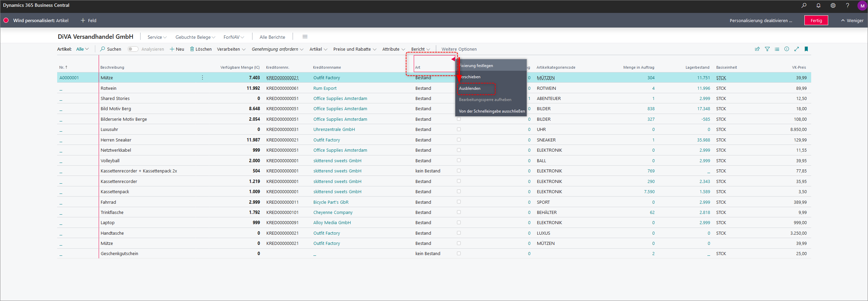Screen dimensions: 868x301
Task: Click Menge in Auftrag value 7.590
Action: point(649,191)
